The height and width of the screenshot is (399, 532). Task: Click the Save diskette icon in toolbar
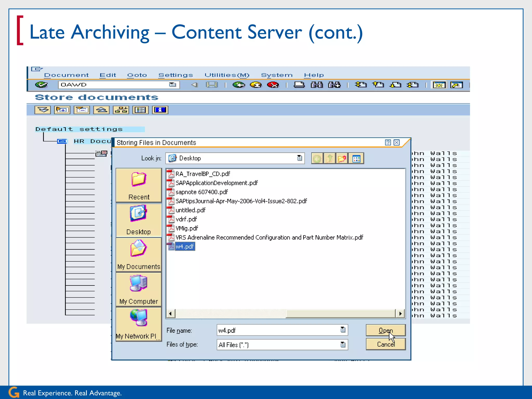point(212,85)
